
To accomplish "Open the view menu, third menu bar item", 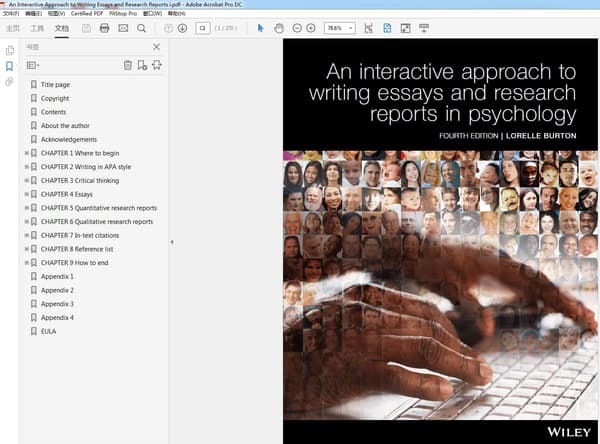I will [x=56, y=13].
